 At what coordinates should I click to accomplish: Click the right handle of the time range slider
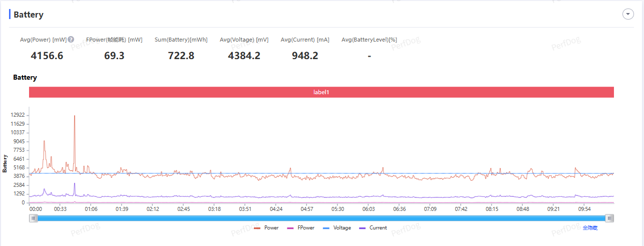609,218
